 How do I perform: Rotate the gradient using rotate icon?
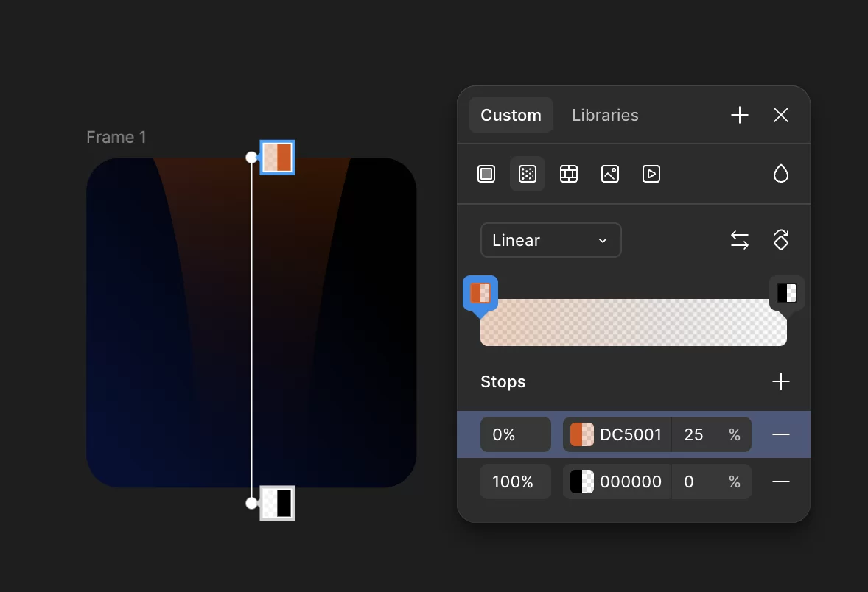coord(781,240)
